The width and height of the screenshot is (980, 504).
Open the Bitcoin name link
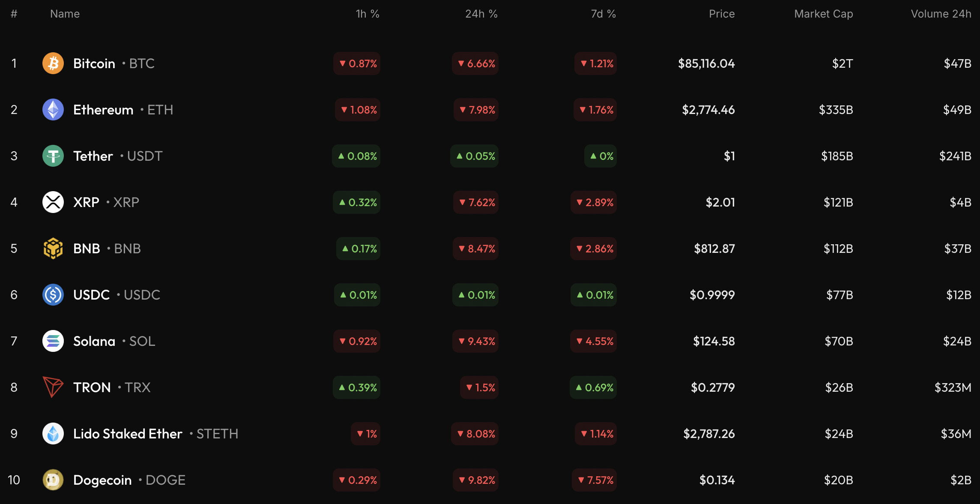pos(94,63)
